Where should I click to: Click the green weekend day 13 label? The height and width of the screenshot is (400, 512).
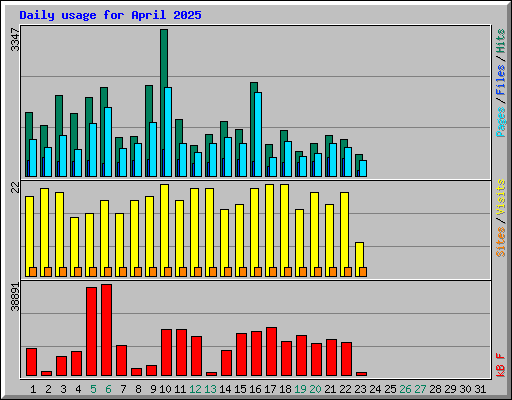pyautogui.click(x=210, y=389)
